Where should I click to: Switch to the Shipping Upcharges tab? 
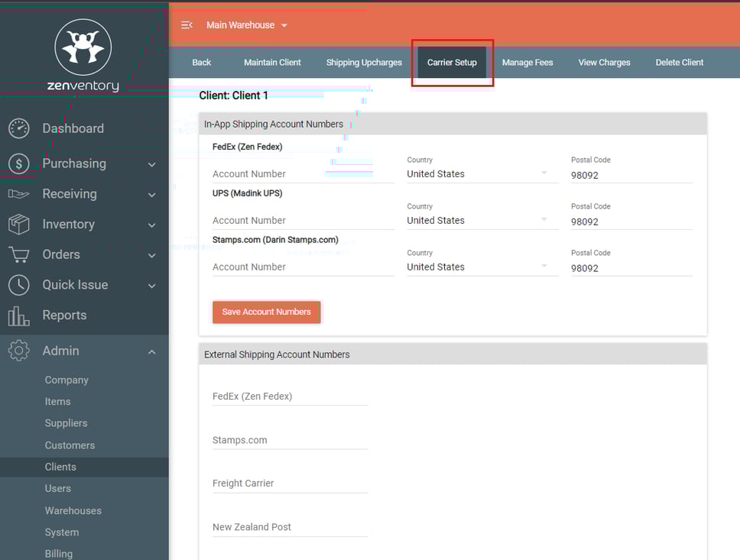tap(364, 63)
